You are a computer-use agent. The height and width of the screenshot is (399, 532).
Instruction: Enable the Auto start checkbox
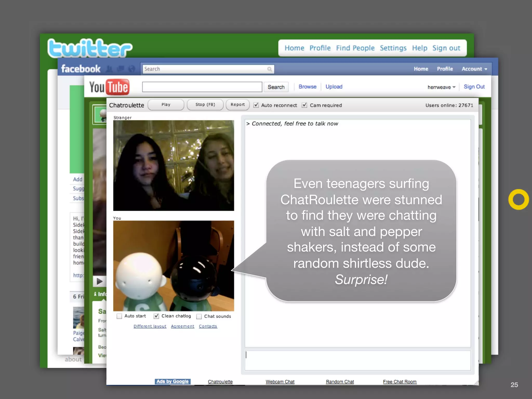[x=119, y=316]
